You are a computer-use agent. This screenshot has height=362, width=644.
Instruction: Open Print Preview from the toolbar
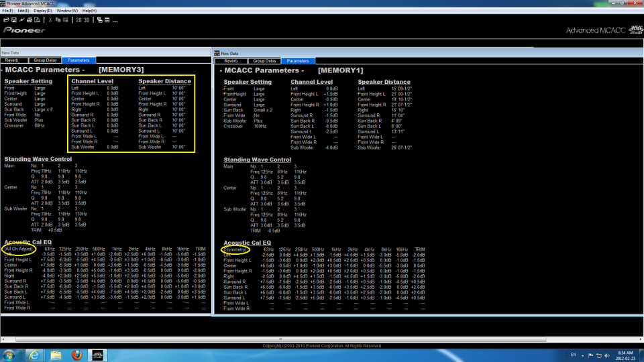[x=37, y=20]
